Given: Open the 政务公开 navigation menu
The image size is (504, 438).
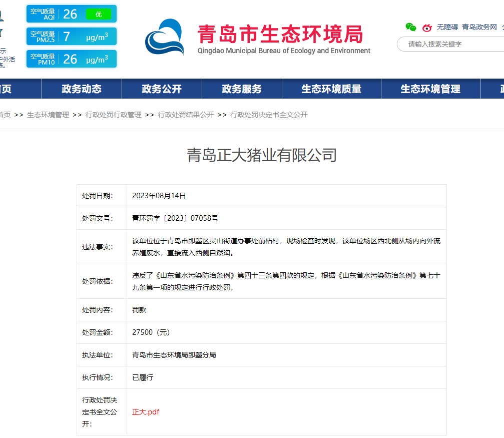Looking at the screenshot, I should tap(162, 89).
